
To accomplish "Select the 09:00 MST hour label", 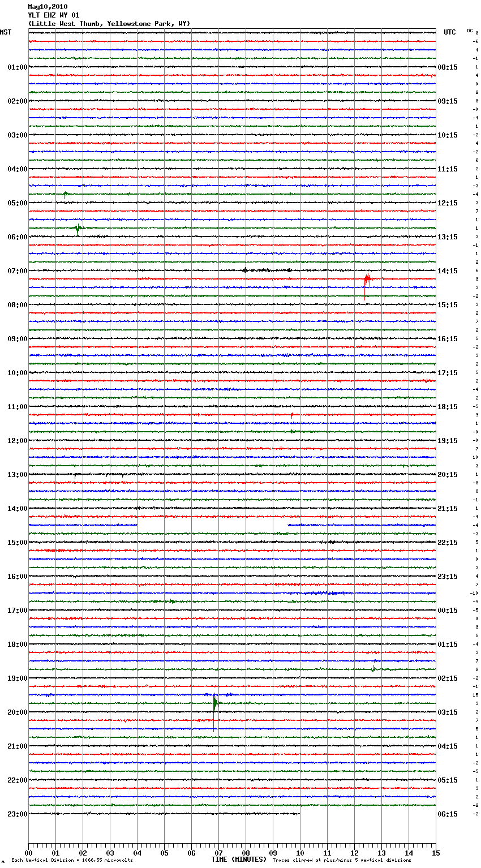I will 18,339.
